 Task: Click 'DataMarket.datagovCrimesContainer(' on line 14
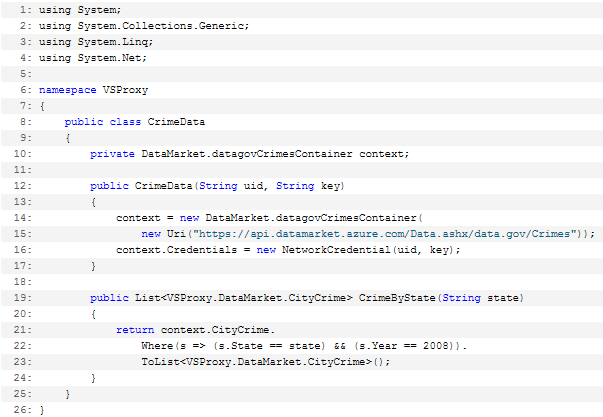tap(314, 218)
